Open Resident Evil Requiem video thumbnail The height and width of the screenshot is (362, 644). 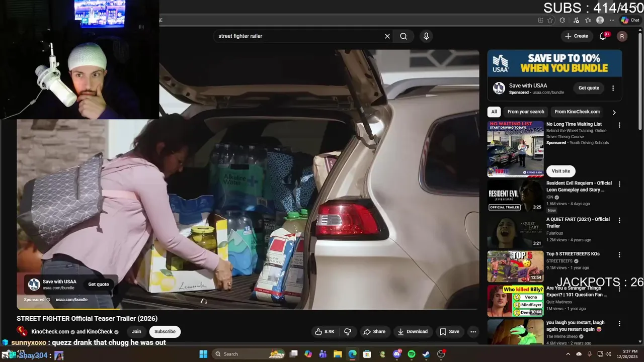click(x=515, y=196)
